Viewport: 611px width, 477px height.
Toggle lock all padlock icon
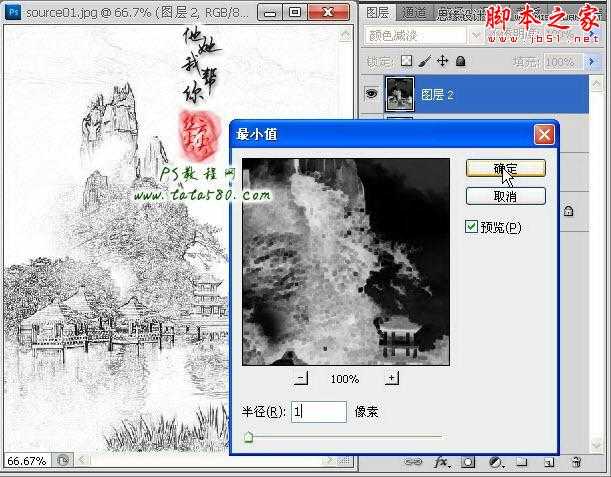[461, 61]
